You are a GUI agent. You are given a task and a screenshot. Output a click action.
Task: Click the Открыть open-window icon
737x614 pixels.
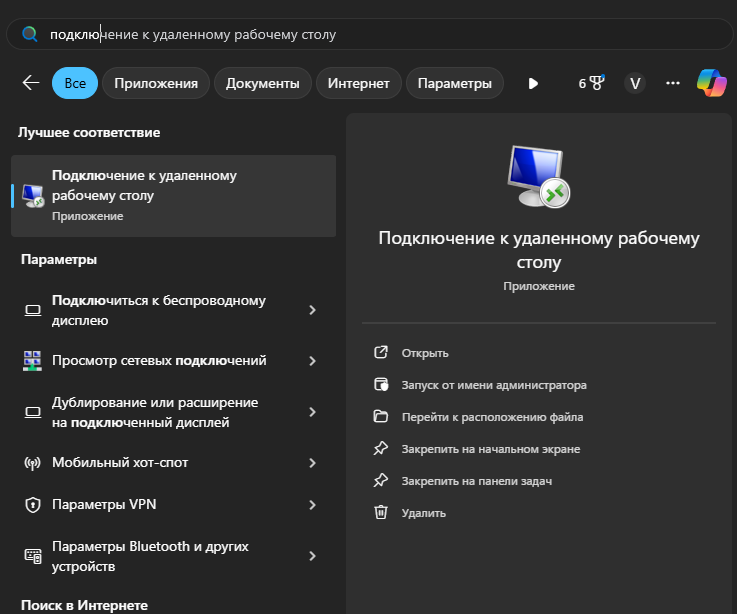[x=381, y=352]
